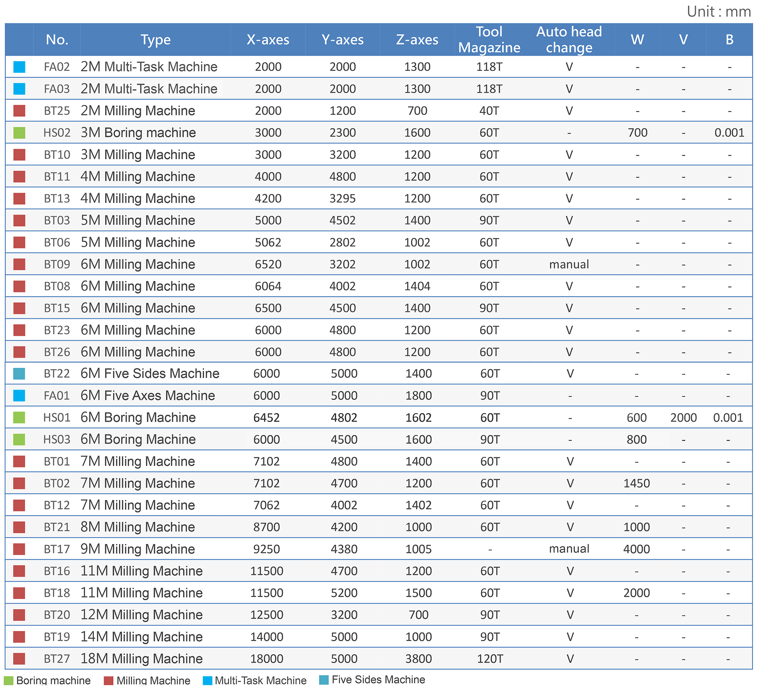Click Z-axes value 1005 in BT17 row
The height and width of the screenshot is (700, 758).
point(419,549)
